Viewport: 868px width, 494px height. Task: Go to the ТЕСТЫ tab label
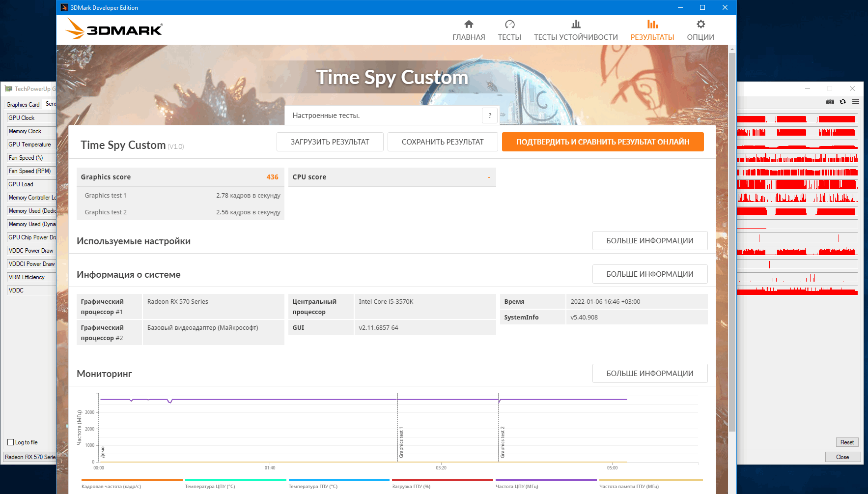[509, 37]
